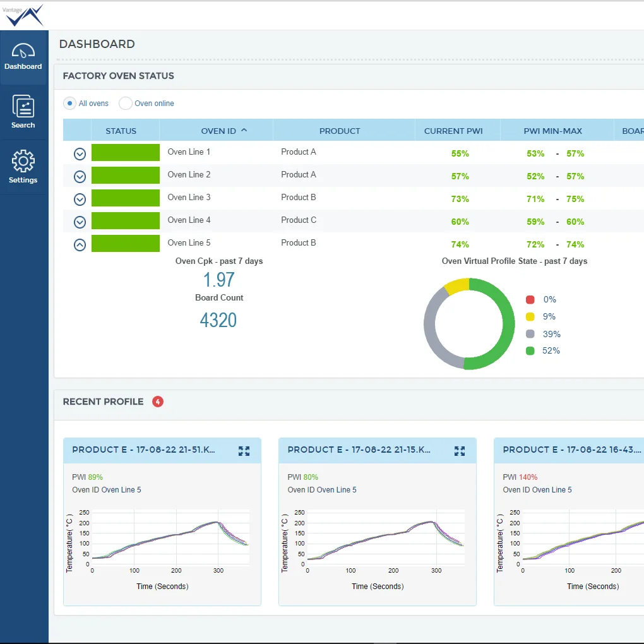
Task: Click the red Recent Profile count badge
Action: tap(158, 402)
